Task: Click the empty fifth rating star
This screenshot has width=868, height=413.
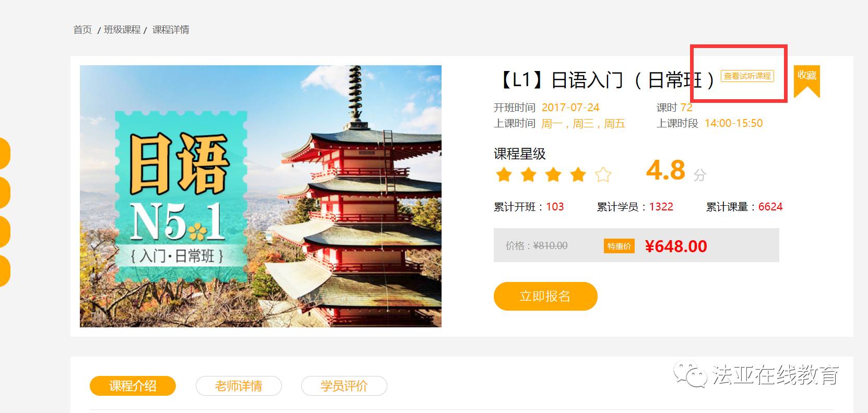Action: pyautogui.click(x=603, y=174)
